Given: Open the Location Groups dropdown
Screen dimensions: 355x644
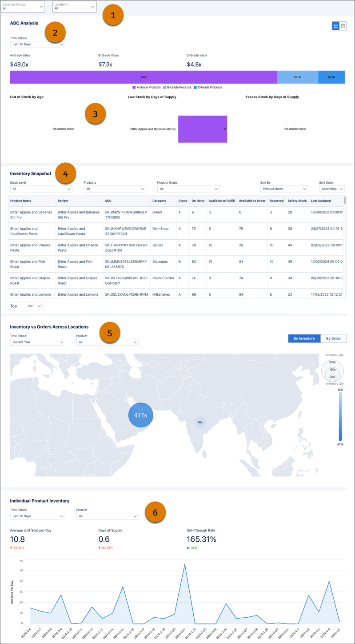Looking at the screenshot, I should tap(23, 6).
